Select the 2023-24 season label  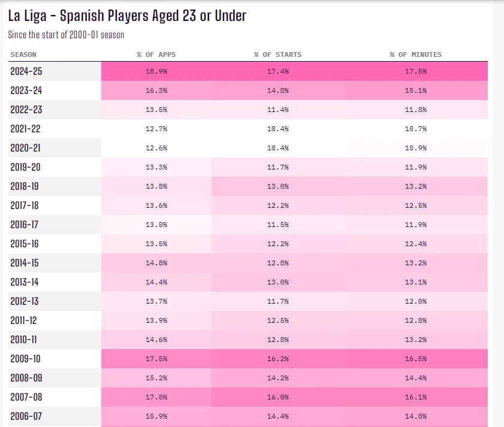pyautogui.click(x=26, y=90)
